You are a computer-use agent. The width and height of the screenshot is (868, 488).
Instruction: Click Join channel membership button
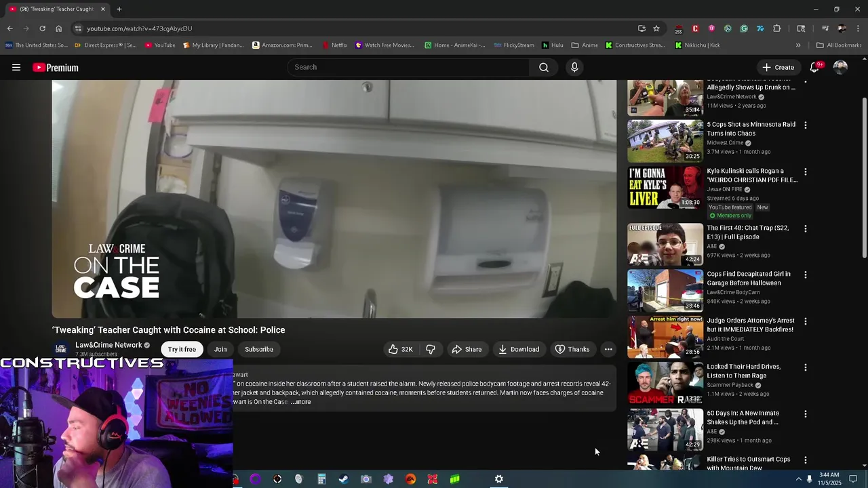pos(220,349)
